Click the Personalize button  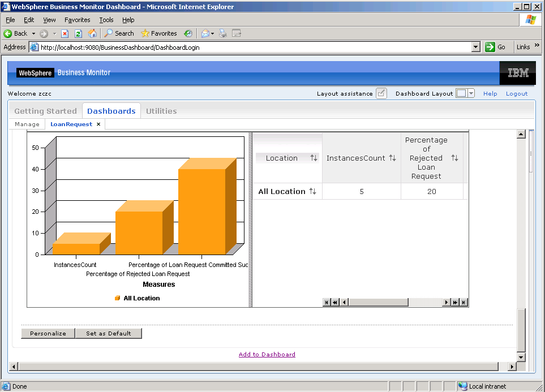pyautogui.click(x=48, y=333)
